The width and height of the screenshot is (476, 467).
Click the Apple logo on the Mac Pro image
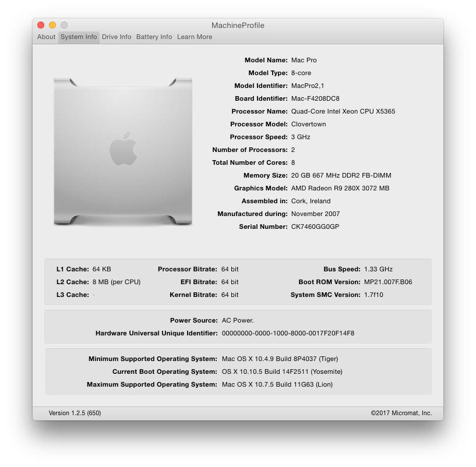tap(123, 148)
